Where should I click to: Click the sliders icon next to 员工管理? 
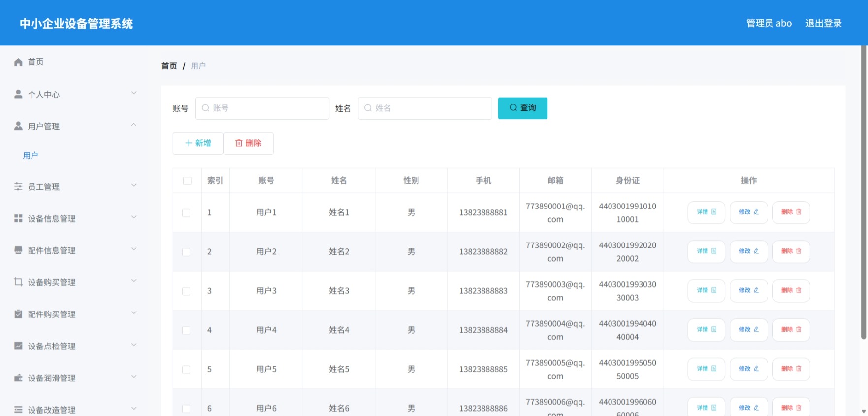click(18, 186)
